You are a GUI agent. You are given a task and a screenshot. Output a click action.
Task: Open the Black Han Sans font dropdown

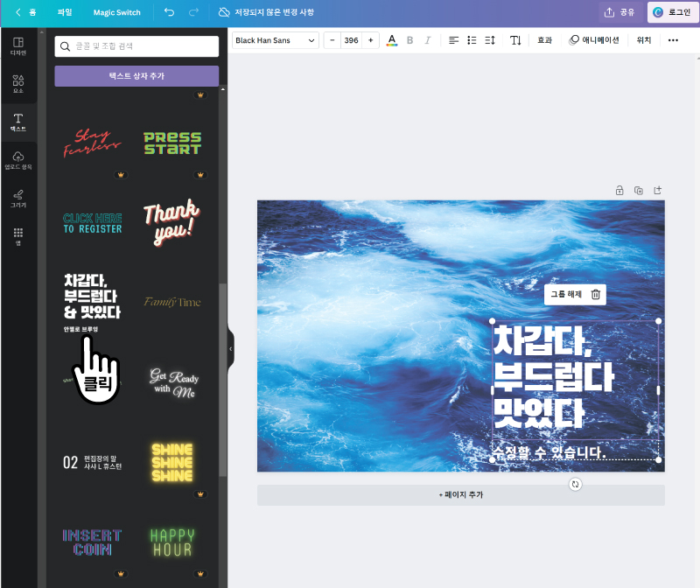point(275,40)
